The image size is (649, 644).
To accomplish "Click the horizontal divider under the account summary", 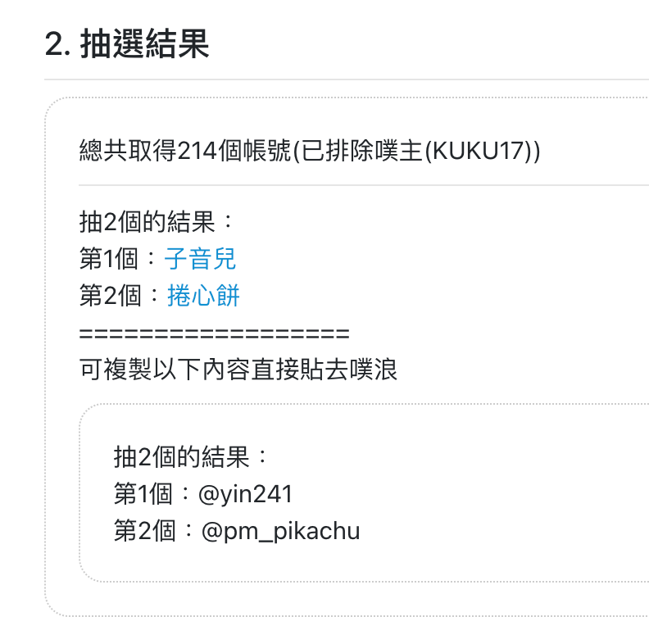I will tap(363, 185).
